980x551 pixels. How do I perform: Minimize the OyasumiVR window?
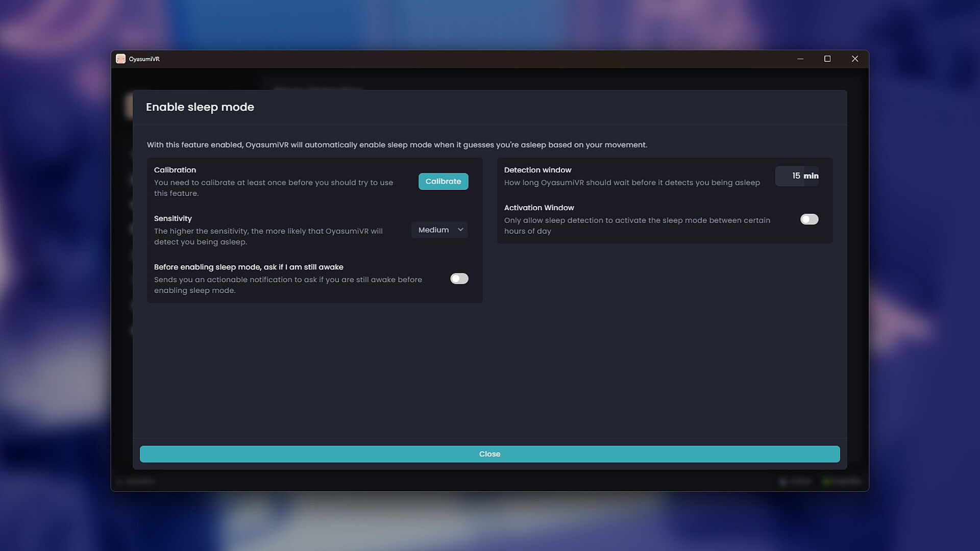pyautogui.click(x=800, y=59)
